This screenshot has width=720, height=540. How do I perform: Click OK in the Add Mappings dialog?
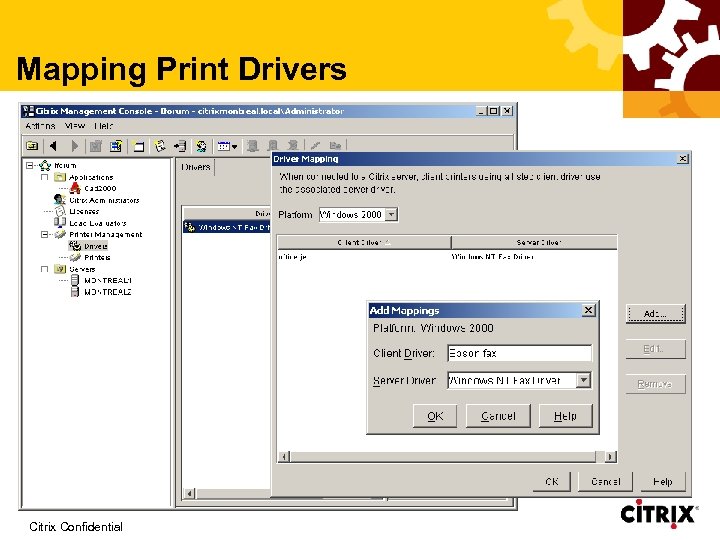[x=435, y=416]
